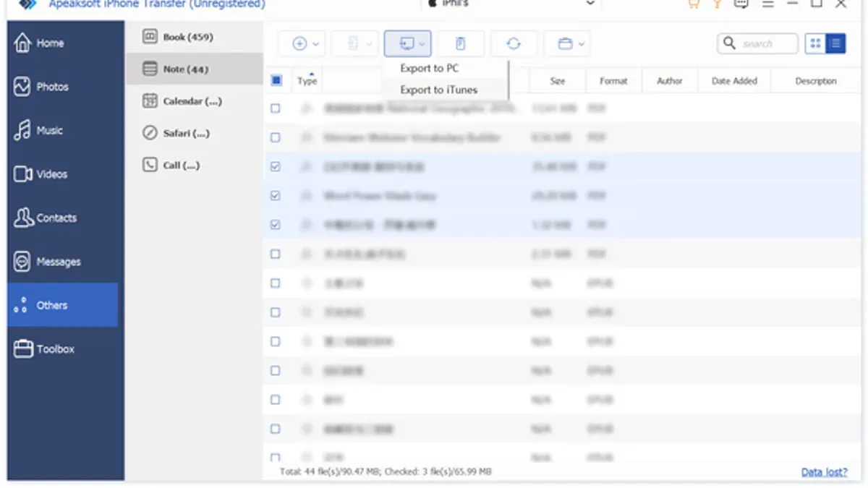Open the iPhil's device selector dropdown

[511, 4]
